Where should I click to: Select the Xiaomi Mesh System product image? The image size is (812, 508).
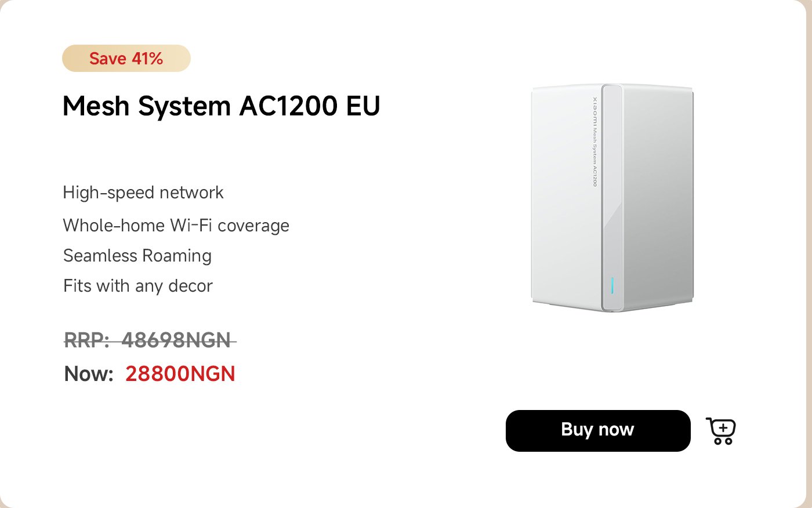(612, 197)
